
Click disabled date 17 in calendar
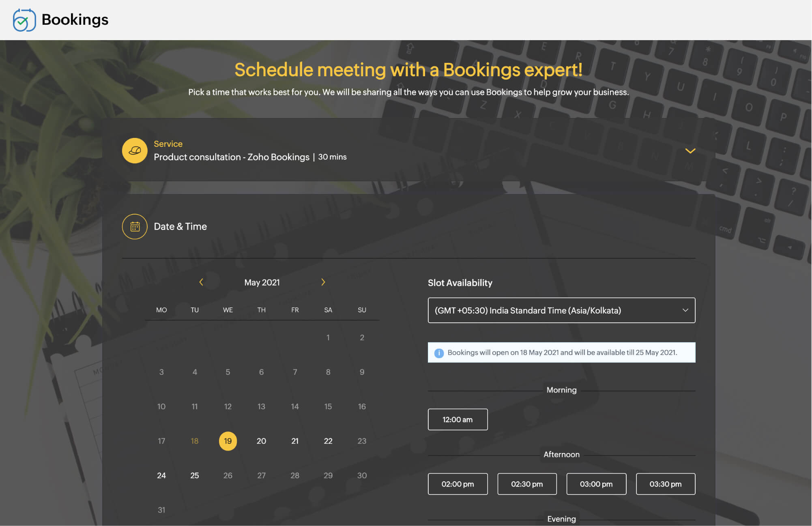click(x=161, y=441)
